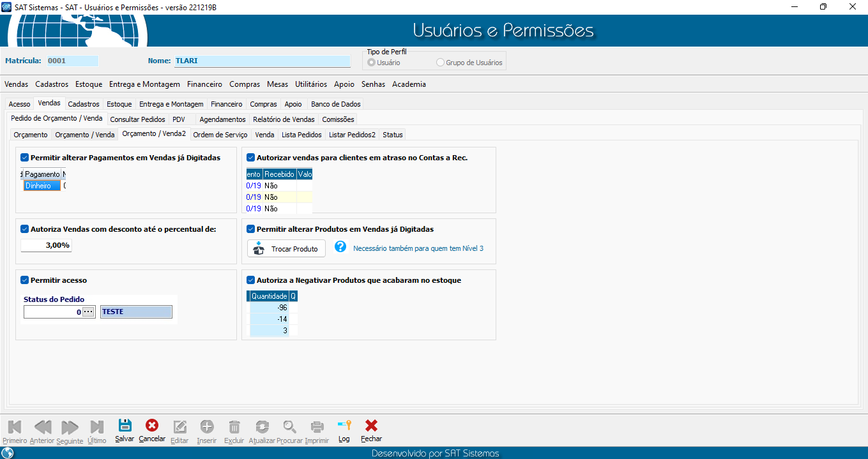Click the Fechar close icon in toolbar

tap(371, 426)
